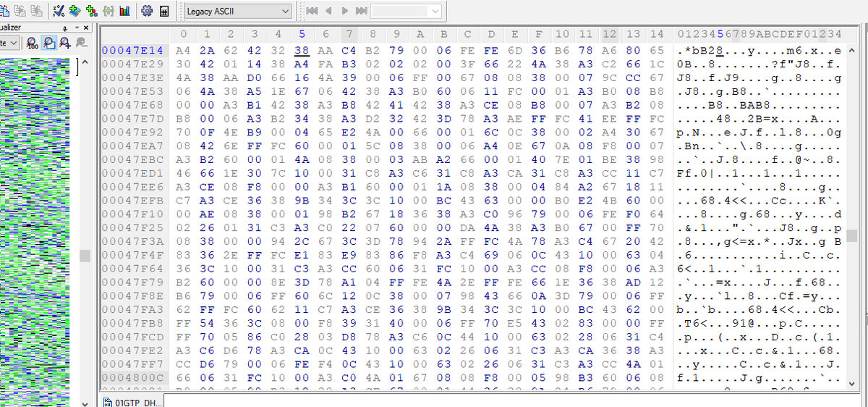This screenshot has height=407, width=868.
Task: Click byte 3F in row 00047E29
Action: click(x=467, y=64)
